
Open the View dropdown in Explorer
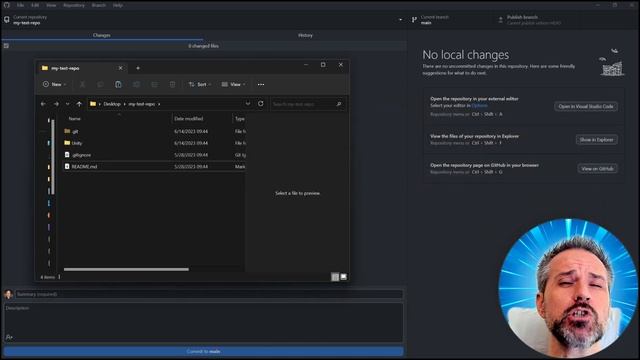233,84
